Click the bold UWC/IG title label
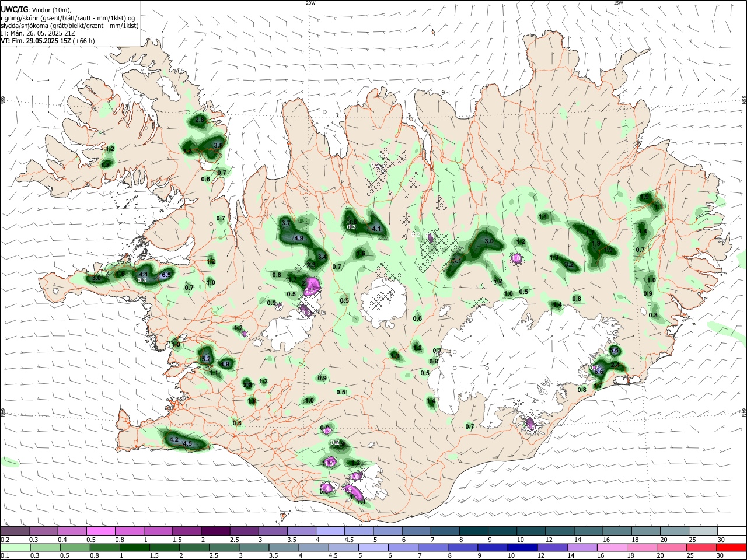This screenshot has width=747, height=560. (14, 10)
